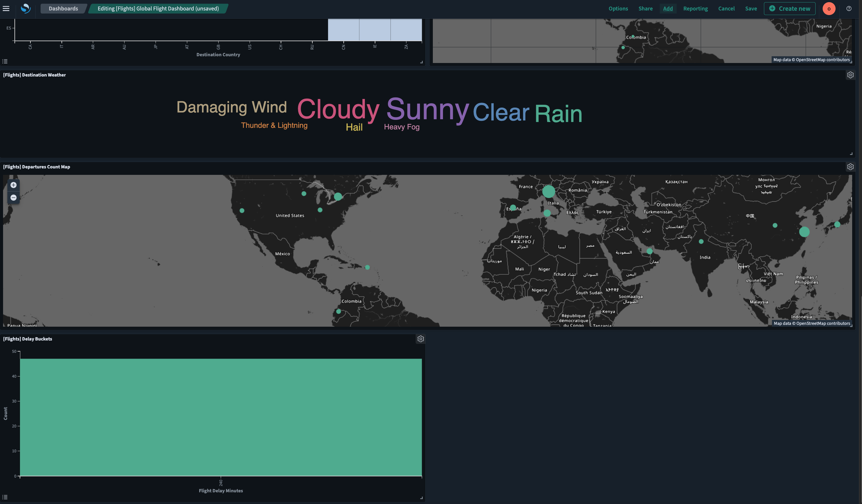Click the large departure circle in eastern China
Screen dimensions: 862x504
[x=804, y=232]
